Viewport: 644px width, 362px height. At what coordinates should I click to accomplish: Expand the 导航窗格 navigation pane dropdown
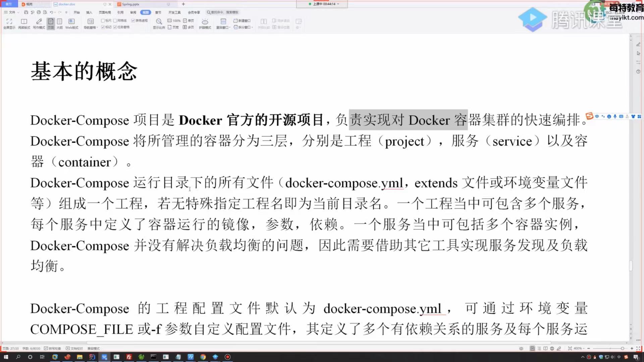91,23
